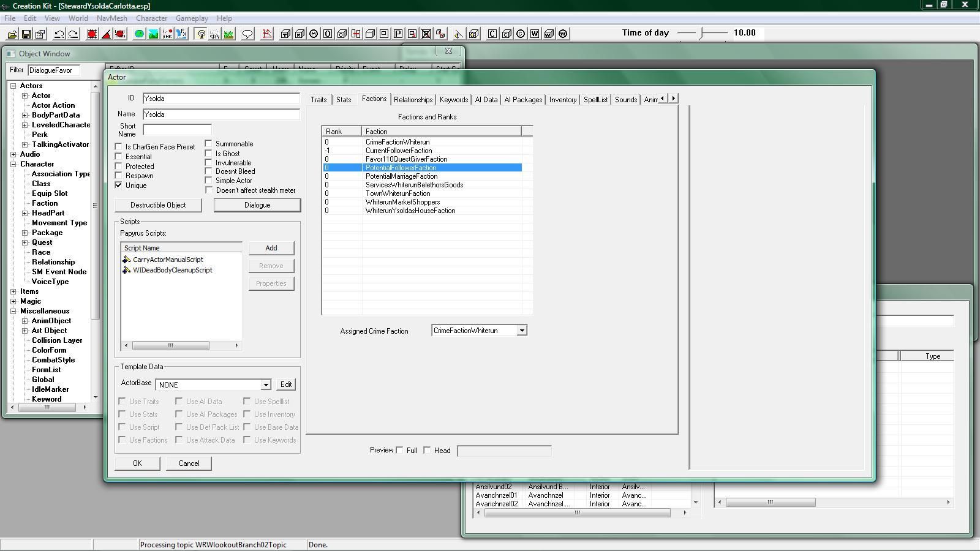The height and width of the screenshot is (551, 980).
Task: Open the NavMesh menu
Action: (x=112, y=18)
